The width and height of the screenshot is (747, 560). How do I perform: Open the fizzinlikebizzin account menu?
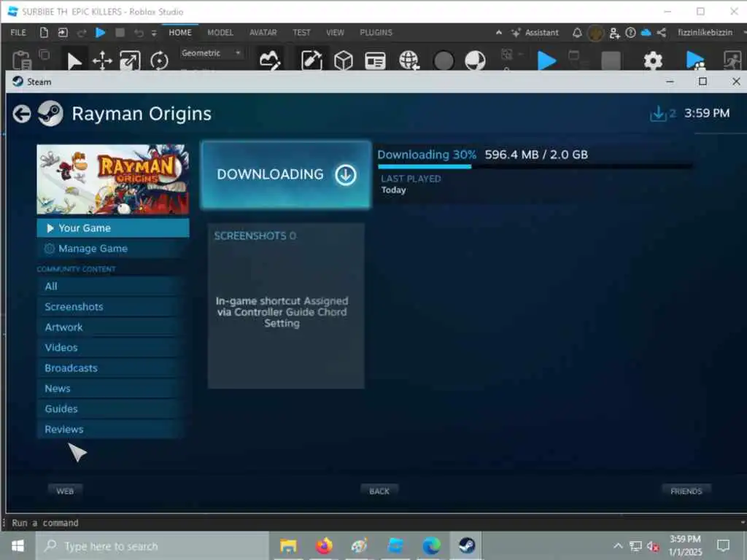coord(705,32)
